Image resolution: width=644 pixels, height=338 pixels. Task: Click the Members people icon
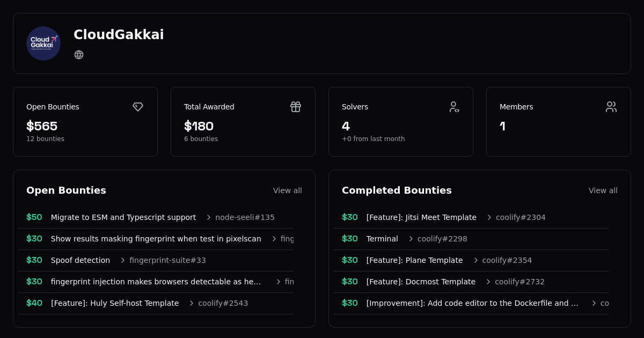pos(611,107)
